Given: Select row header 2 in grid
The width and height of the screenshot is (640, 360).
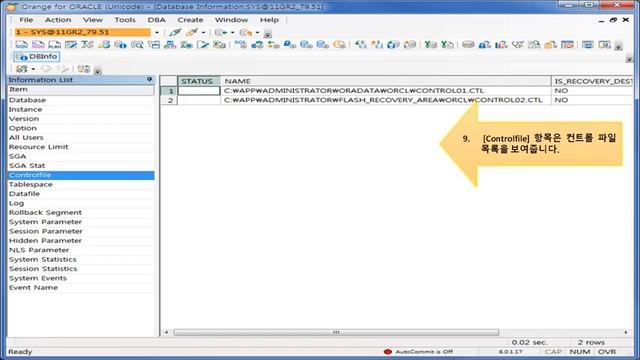Looking at the screenshot, I should coord(169,100).
